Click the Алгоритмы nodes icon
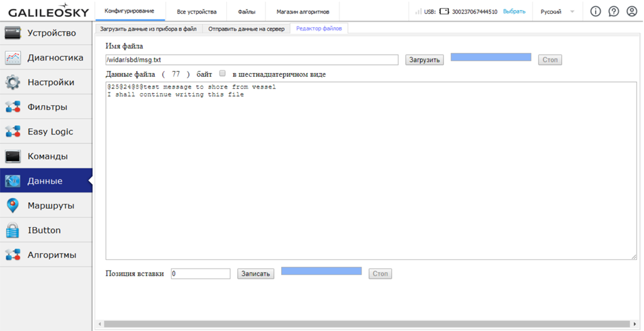The width and height of the screenshot is (644, 331). point(13,255)
